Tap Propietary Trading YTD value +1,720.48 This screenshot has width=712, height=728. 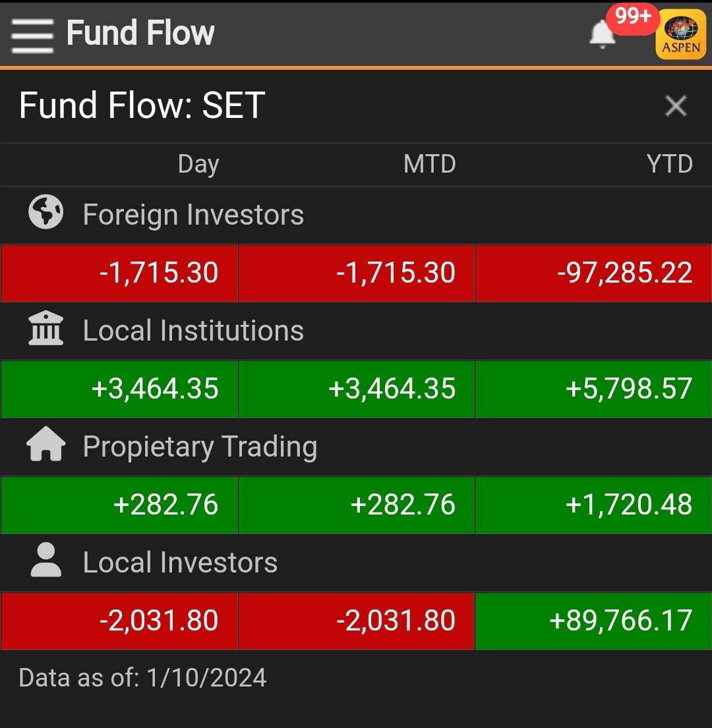pos(593,505)
